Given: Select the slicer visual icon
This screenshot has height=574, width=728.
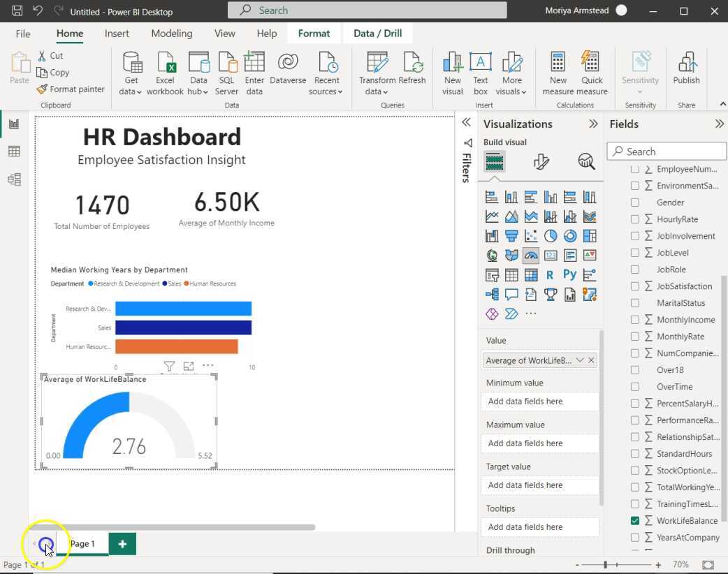Looking at the screenshot, I should (492, 275).
